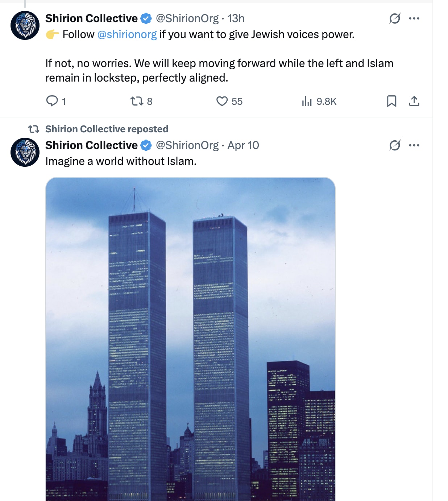The width and height of the screenshot is (448, 501).
Task: Share the first post via upload icon
Action: pyautogui.click(x=414, y=101)
